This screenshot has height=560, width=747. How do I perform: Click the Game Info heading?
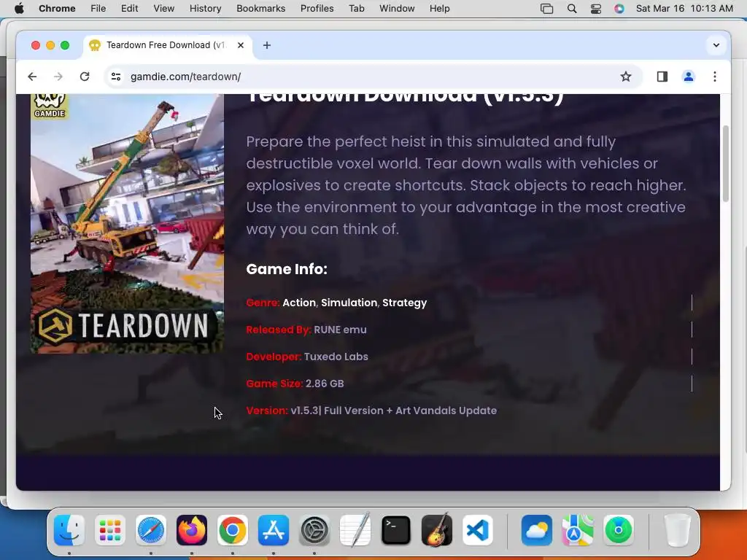click(287, 269)
